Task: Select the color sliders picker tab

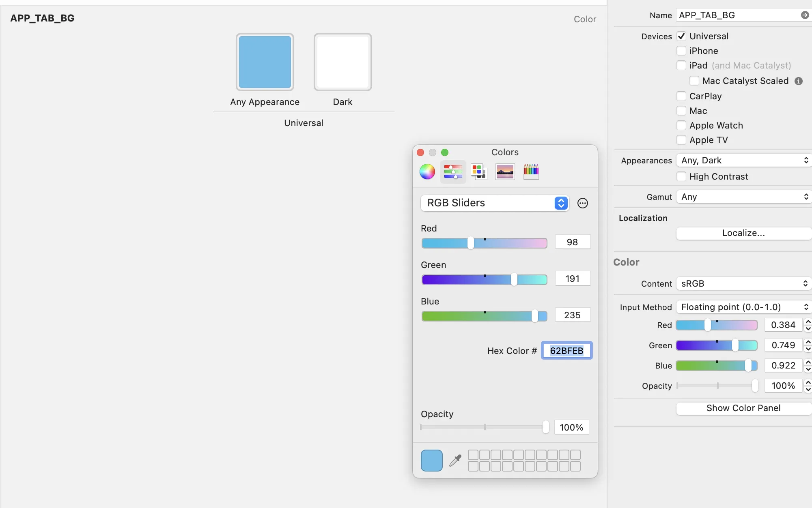Action: tap(453, 171)
